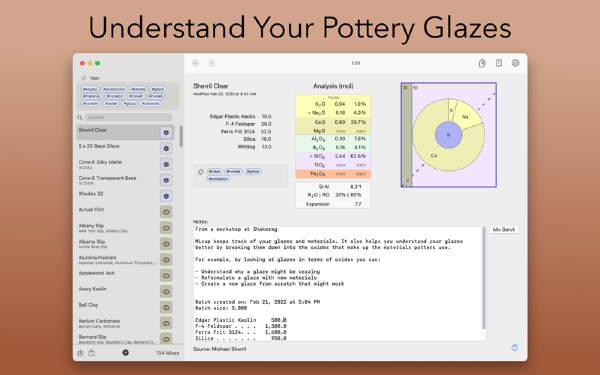Click the Alberta Slip material icon
This screenshot has width=600, height=375.
166,244
